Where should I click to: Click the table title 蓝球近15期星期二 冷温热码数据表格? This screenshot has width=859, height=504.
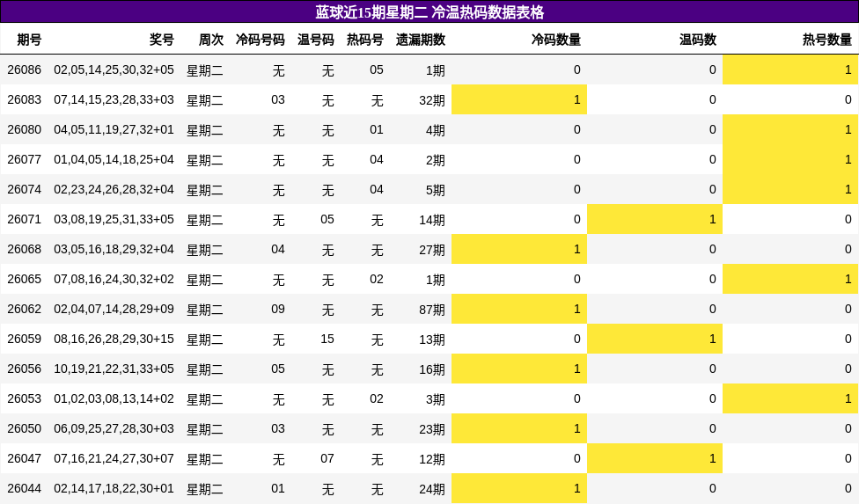tap(429, 12)
